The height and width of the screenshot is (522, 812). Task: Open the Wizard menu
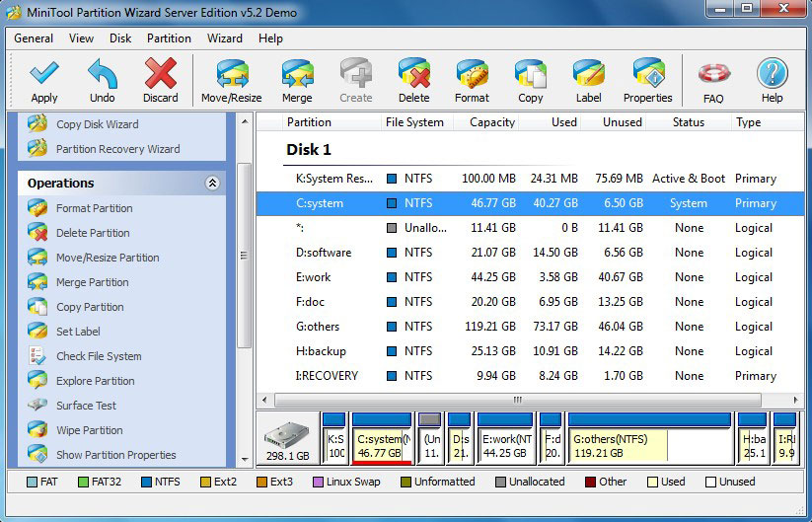225,38
